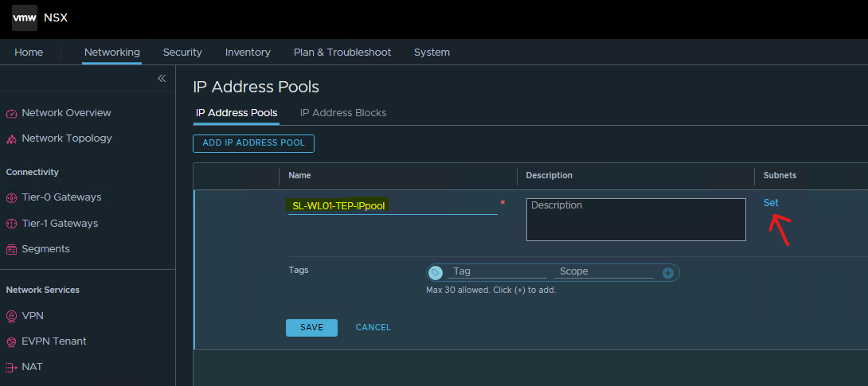This screenshot has height=386, width=868.
Task: Click the VPN icon in sidebar
Action: (11, 316)
